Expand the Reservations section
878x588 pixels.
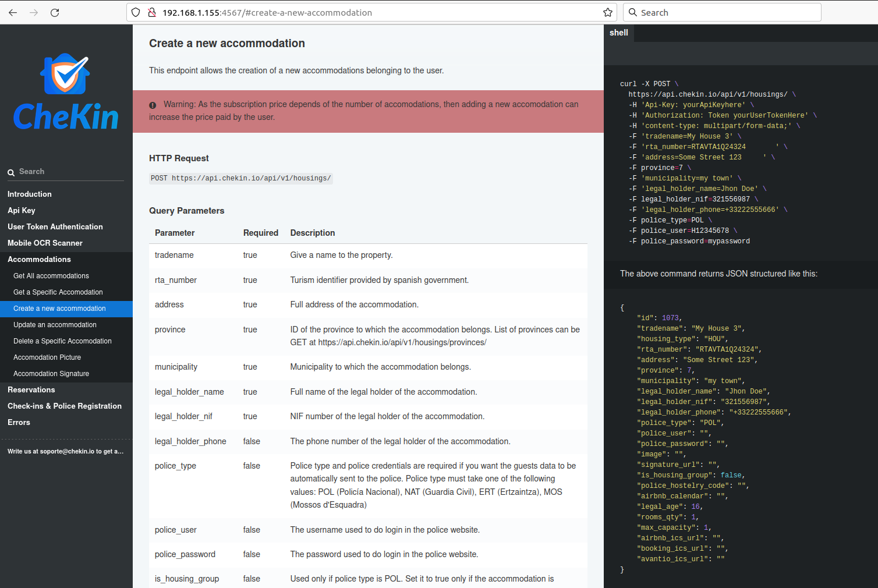[x=31, y=389]
